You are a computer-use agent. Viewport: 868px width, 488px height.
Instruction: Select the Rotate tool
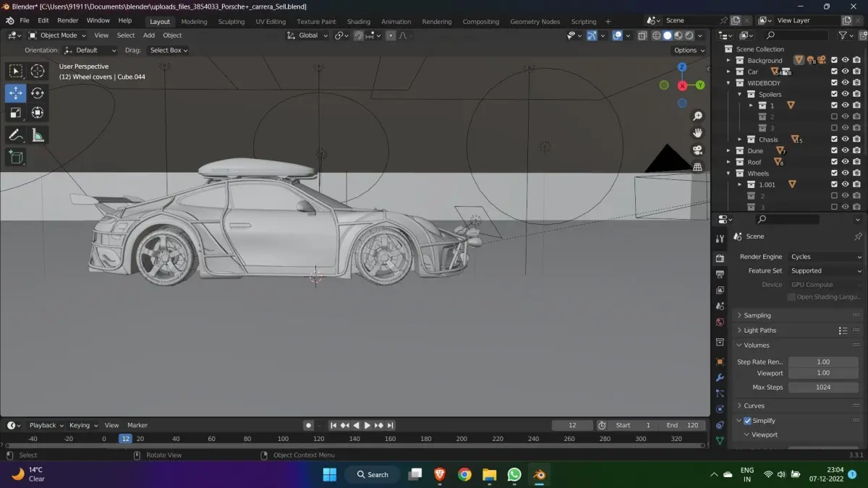38,93
